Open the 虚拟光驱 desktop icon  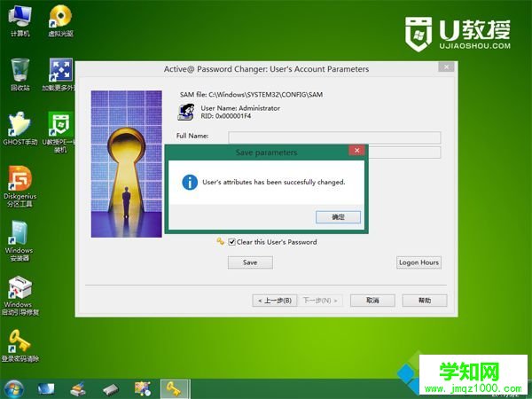(60, 21)
